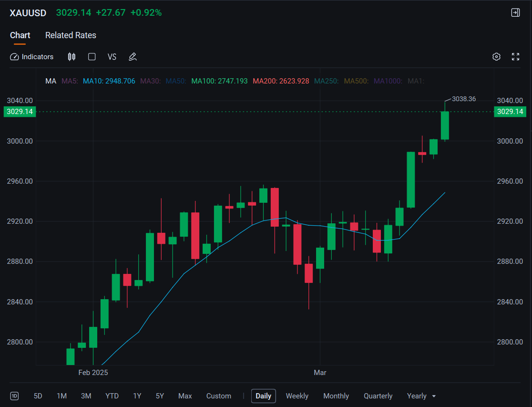Click the right 3029.14 price tag

510,112
